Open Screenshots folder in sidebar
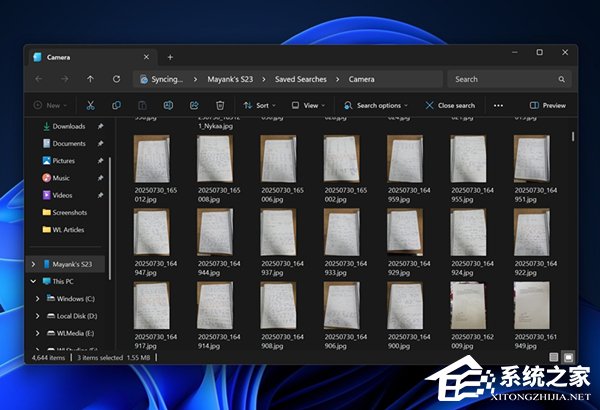Screen dimensions: 600x410 (70, 212)
